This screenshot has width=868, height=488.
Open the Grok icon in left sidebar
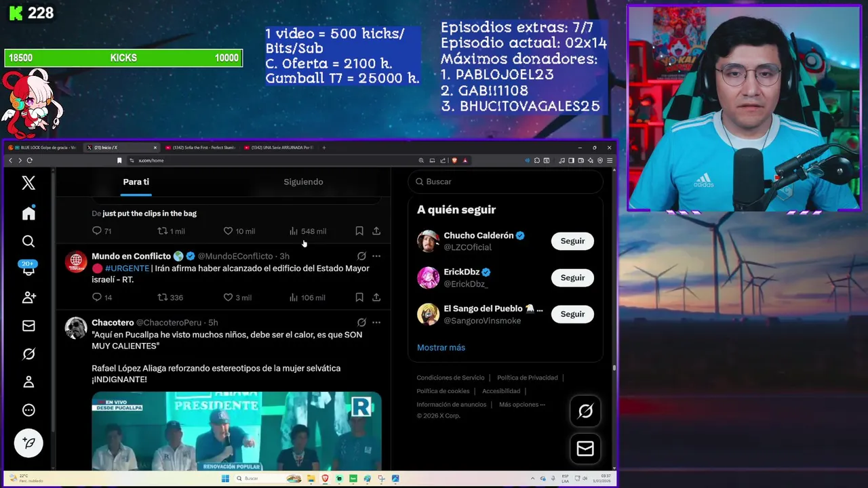[x=28, y=354]
